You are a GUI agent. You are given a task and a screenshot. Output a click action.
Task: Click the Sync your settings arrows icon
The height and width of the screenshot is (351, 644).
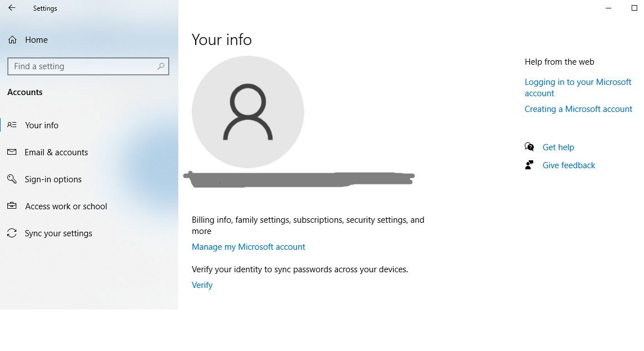click(12, 233)
